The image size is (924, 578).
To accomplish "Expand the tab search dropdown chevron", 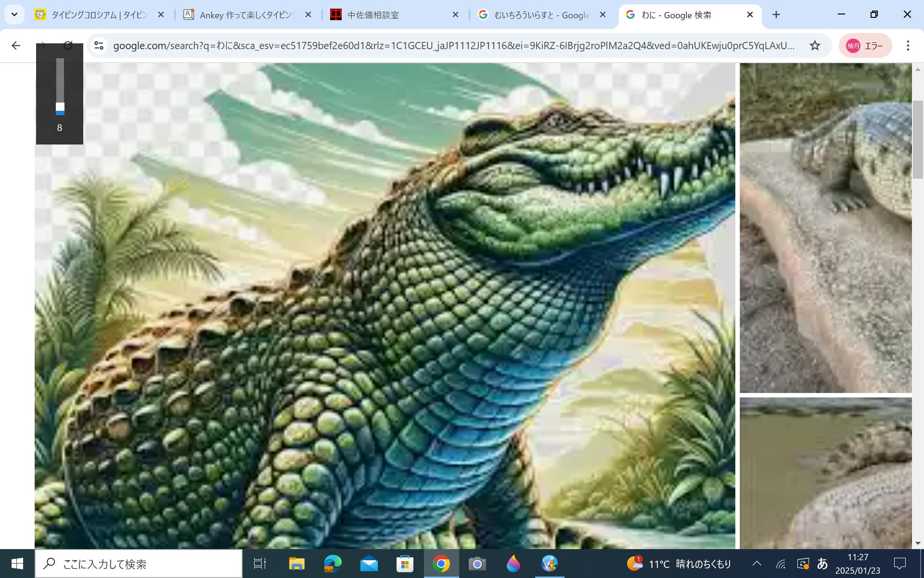I will [14, 15].
